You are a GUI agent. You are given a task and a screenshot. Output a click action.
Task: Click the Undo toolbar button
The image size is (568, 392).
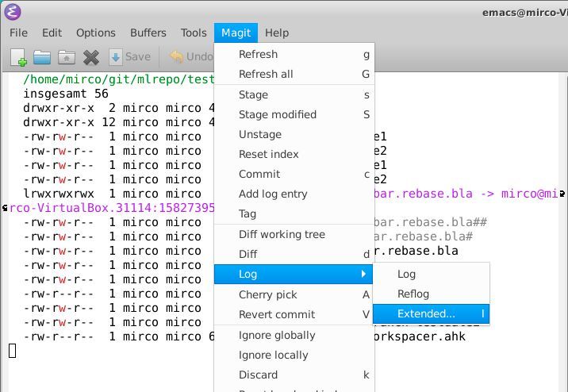click(x=192, y=57)
